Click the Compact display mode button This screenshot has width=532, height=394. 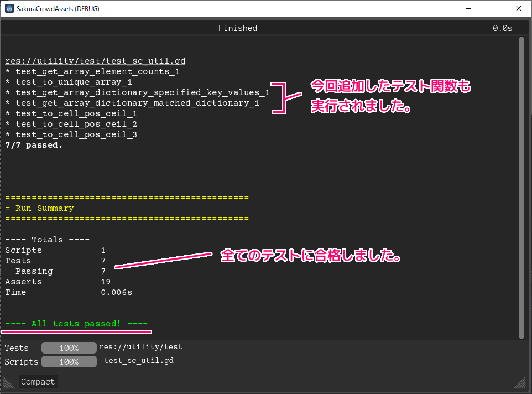(38, 381)
